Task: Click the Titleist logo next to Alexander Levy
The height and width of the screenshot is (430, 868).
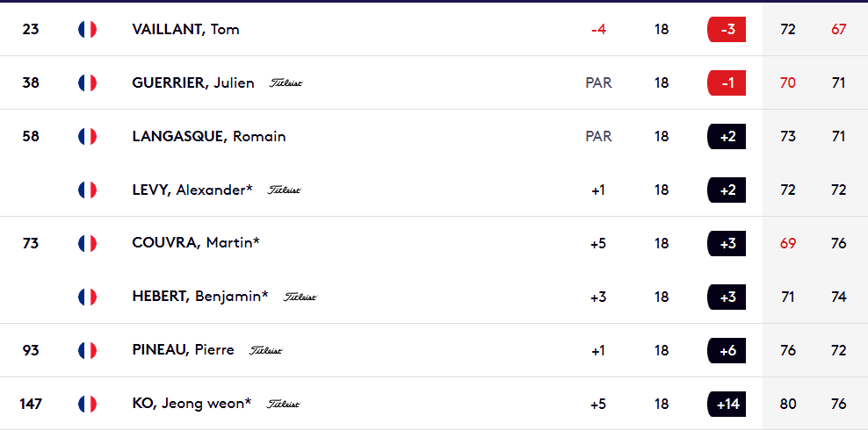Action: (285, 190)
